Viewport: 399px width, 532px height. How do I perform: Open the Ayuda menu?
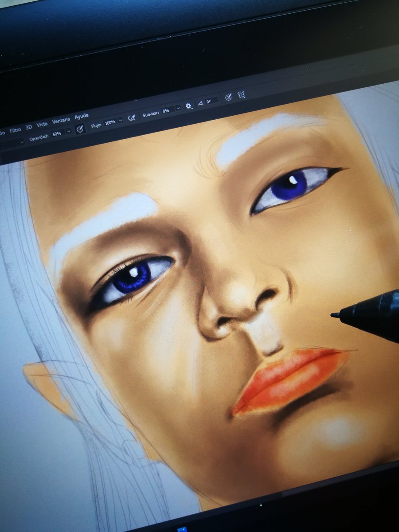82,116
